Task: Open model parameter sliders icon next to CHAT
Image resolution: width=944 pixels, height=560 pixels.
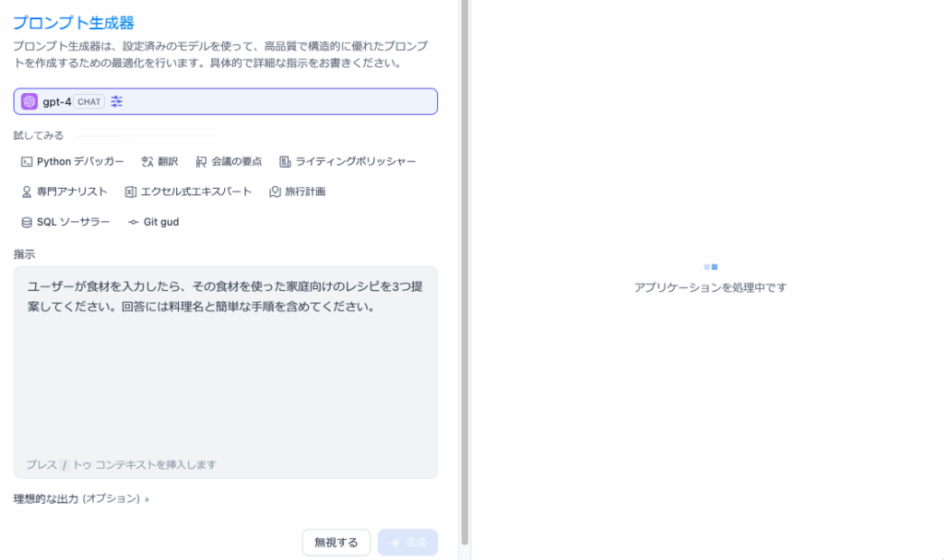Action: point(116,102)
